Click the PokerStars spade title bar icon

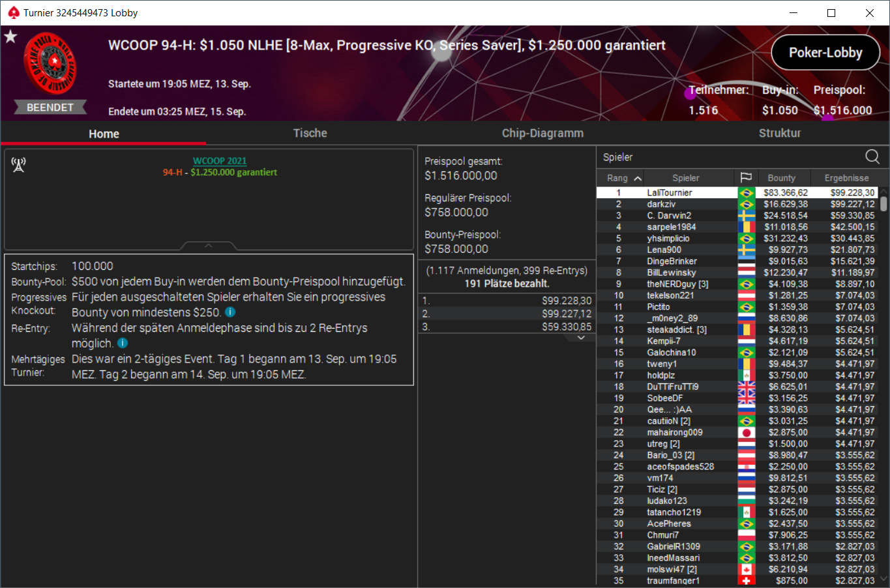pyautogui.click(x=13, y=12)
